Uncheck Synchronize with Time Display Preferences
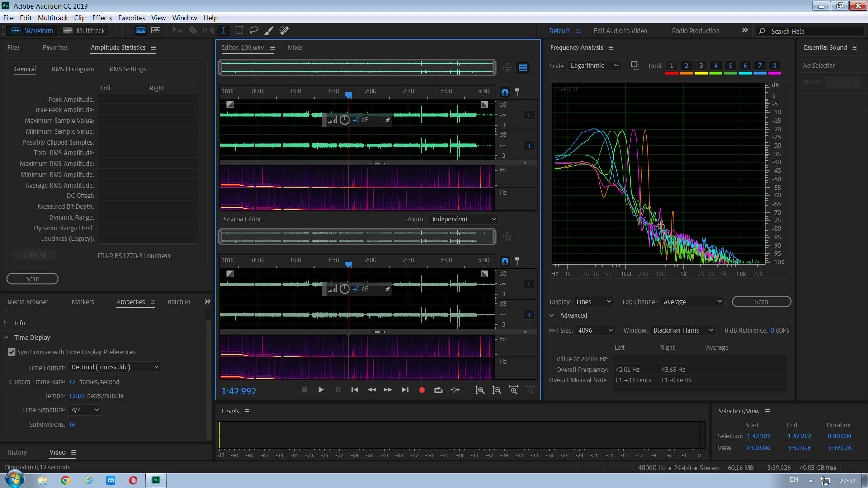Screen dimensions: 868x488 pos(12,352)
